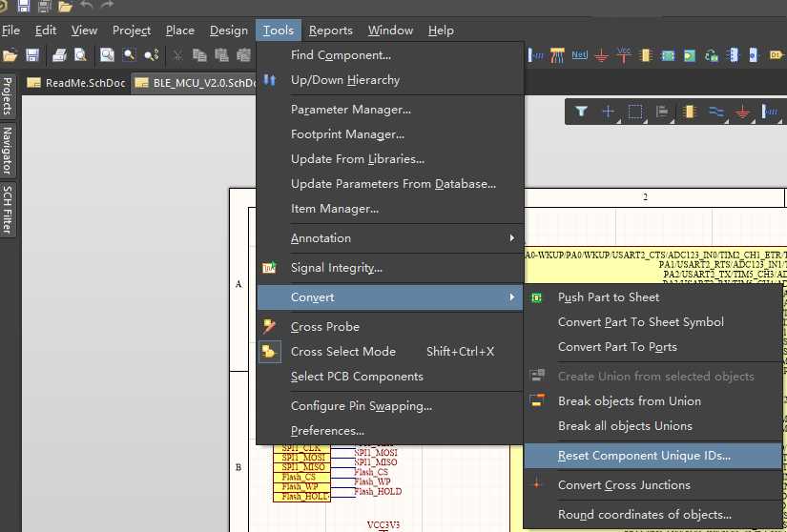Image resolution: width=787 pixels, height=532 pixels.
Task: Click the Cut scissors toolbar icon
Action: (x=177, y=55)
